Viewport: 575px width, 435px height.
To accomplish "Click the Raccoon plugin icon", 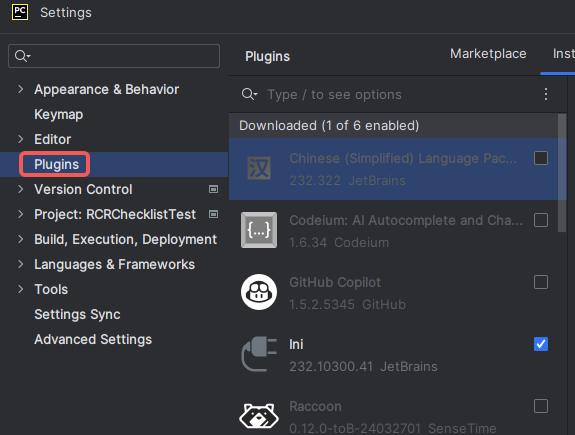I will (x=259, y=416).
